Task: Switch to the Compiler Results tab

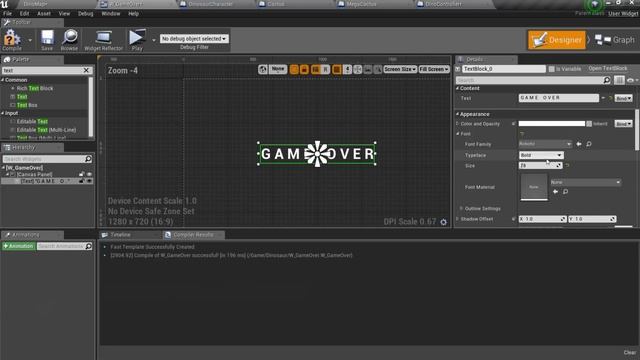Action: (x=193, y=235)
